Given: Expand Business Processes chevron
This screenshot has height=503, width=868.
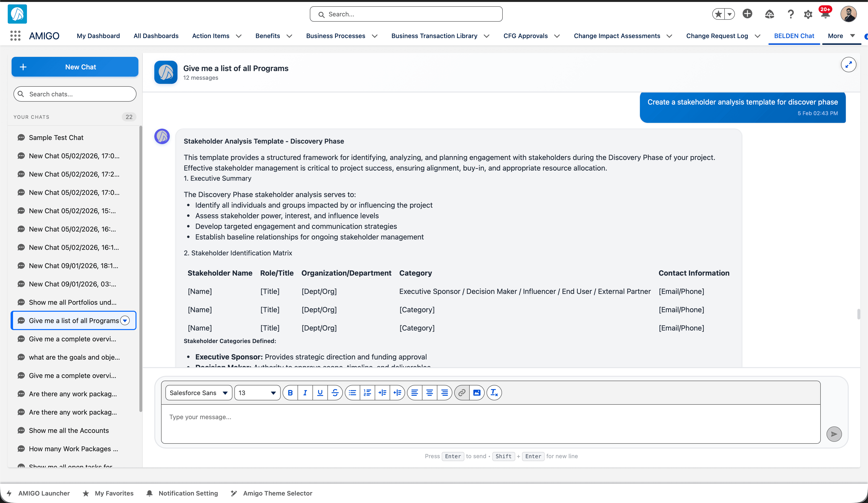Looking at the screenshot, I should 375,36.
